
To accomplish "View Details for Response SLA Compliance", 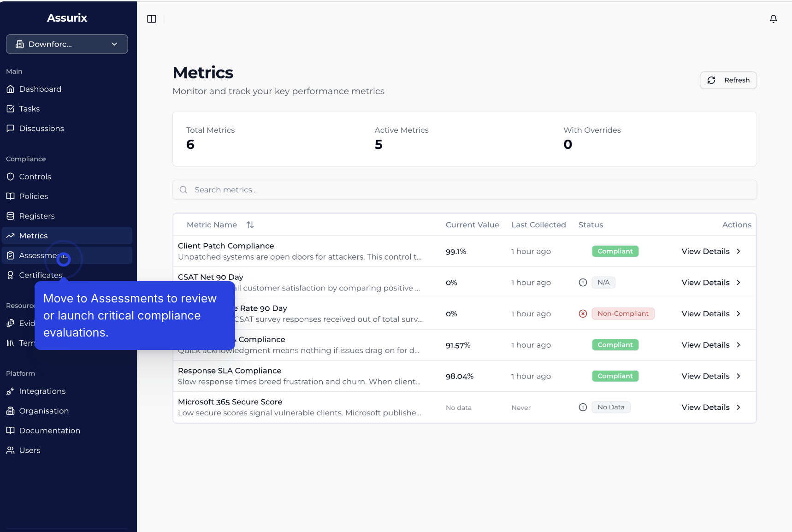I will (x=705, y=376).
